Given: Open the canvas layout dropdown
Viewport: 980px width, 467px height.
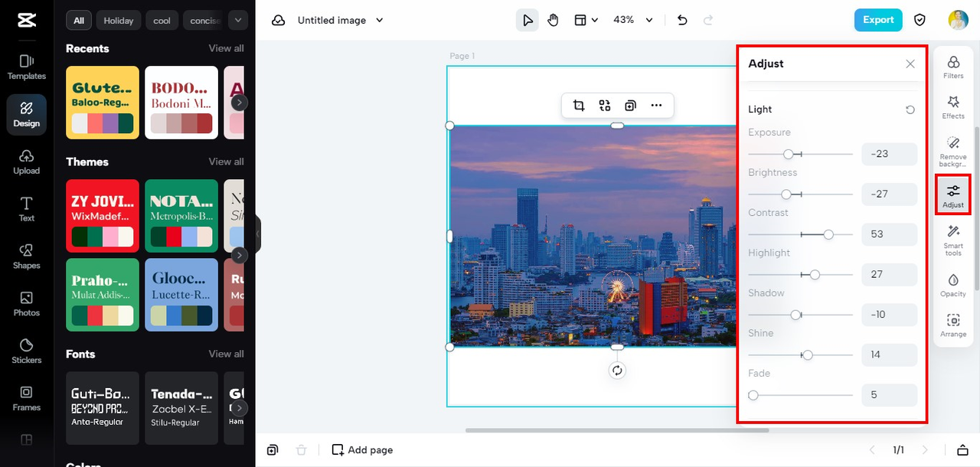Looking at the screenshot, I should tap(586, 21).
